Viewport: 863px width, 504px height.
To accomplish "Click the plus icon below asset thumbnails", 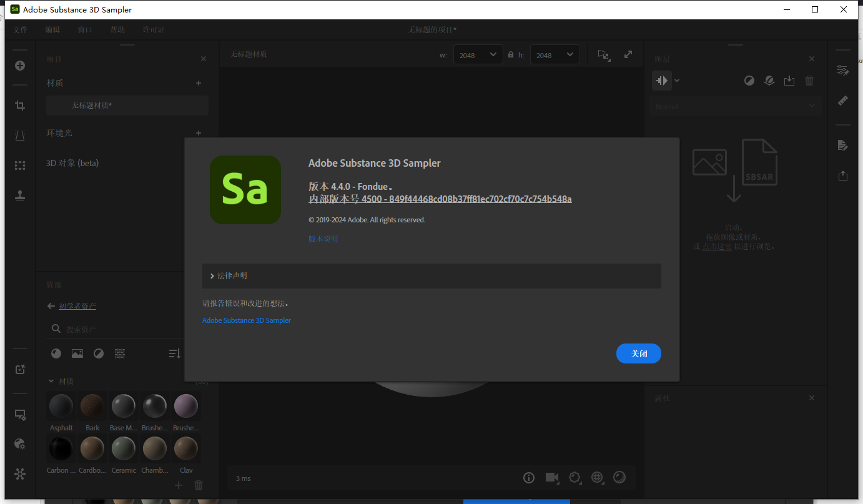I will point(179,485).
